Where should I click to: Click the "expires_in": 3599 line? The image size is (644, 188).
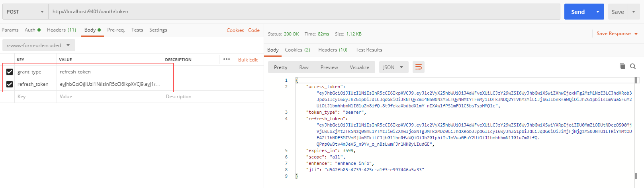(331, 150)
